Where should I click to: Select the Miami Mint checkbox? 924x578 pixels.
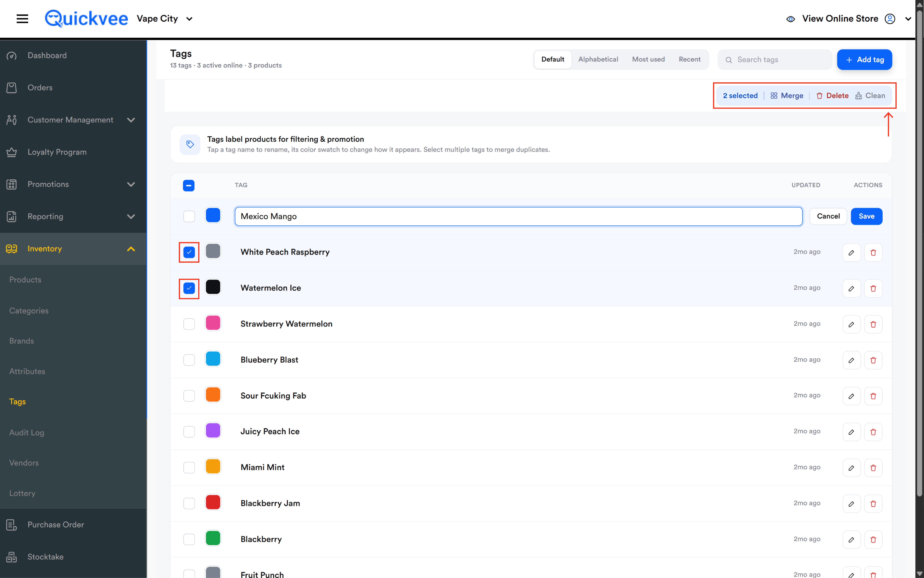[x=189, y=468]
